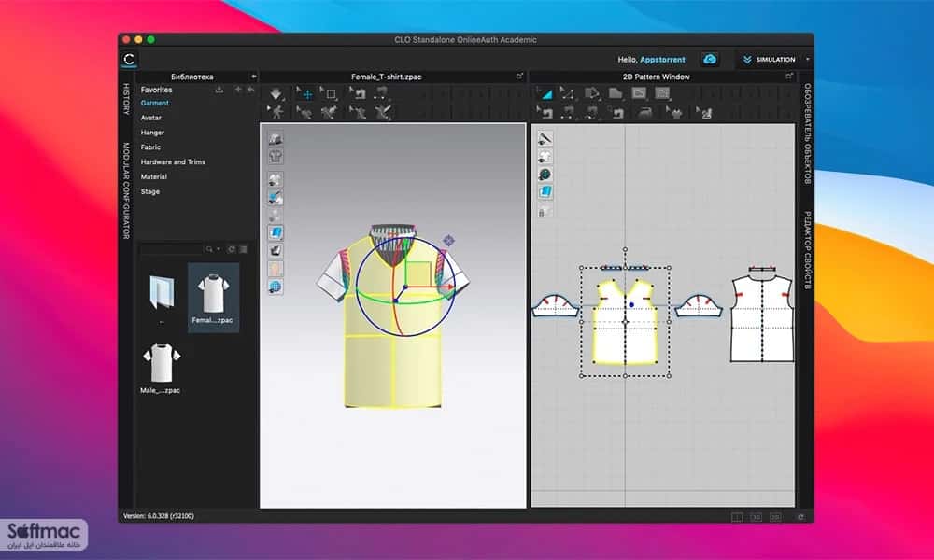Select the Edit Pattern tool with cyan triangle
Image resolution: width=934 pixels, height=560 pixels.
(x=545, y=93)
